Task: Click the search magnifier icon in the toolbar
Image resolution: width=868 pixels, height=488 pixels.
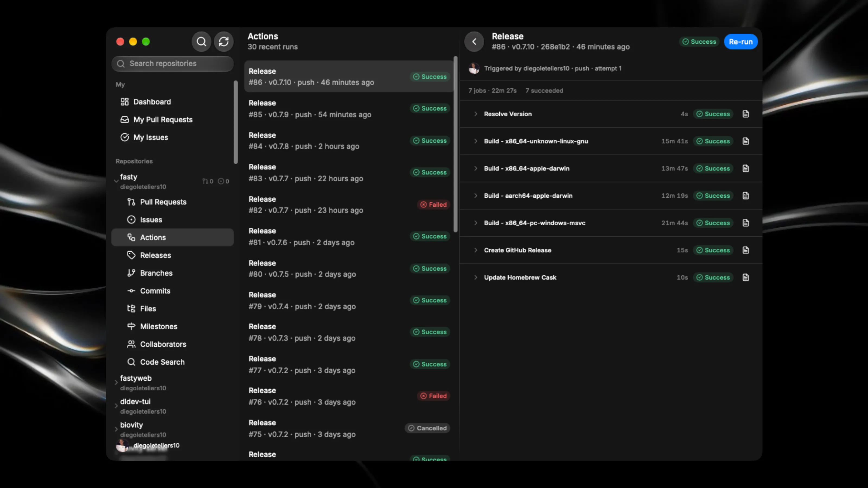Action: (x=201, y=42)
